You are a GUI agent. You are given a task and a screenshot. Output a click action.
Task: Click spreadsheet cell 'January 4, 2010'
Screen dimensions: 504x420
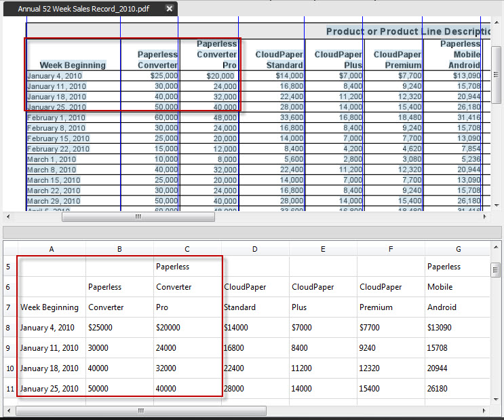point(52,327)
